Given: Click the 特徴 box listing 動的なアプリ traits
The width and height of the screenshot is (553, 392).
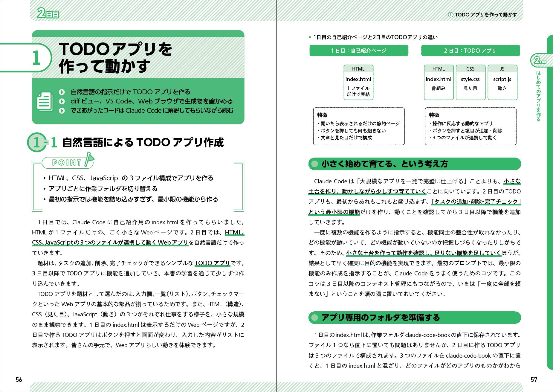Looking at the screenshot, I should 470,126.
